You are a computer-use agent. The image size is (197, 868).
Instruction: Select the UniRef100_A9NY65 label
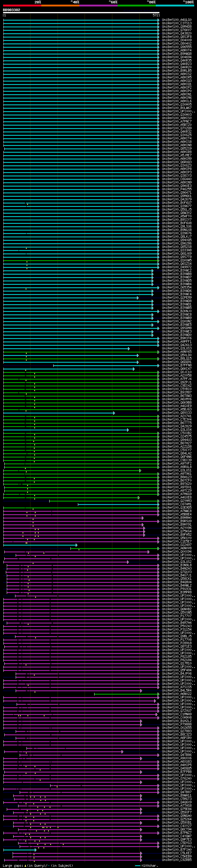coord(176,352)
